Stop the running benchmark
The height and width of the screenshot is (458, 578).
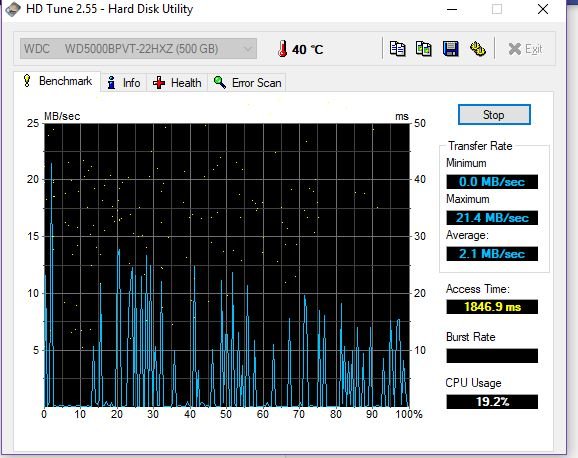(494, 115)
